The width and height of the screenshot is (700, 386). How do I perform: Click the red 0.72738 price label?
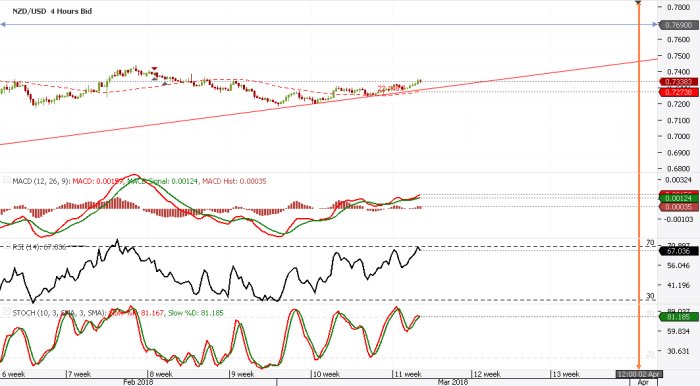pos(679,92)
